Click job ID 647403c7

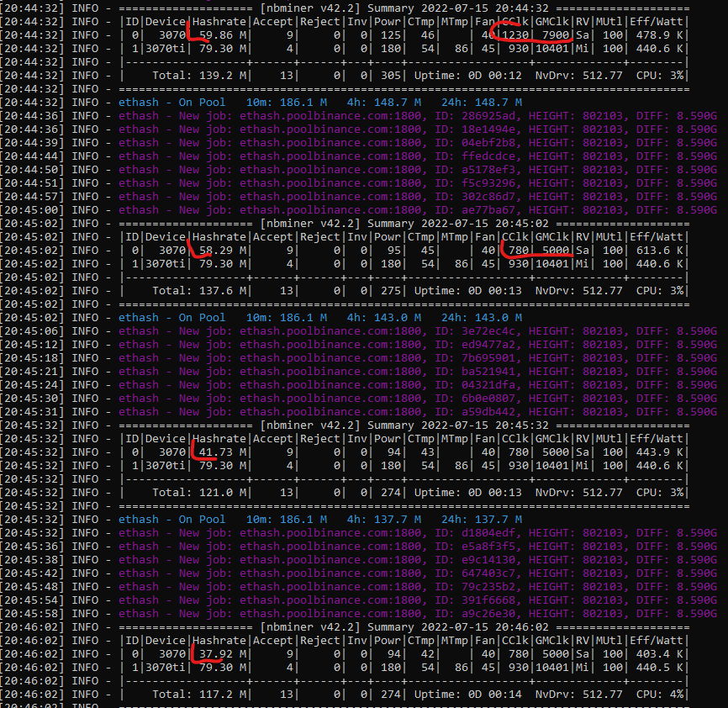click(x=488, y=573)
